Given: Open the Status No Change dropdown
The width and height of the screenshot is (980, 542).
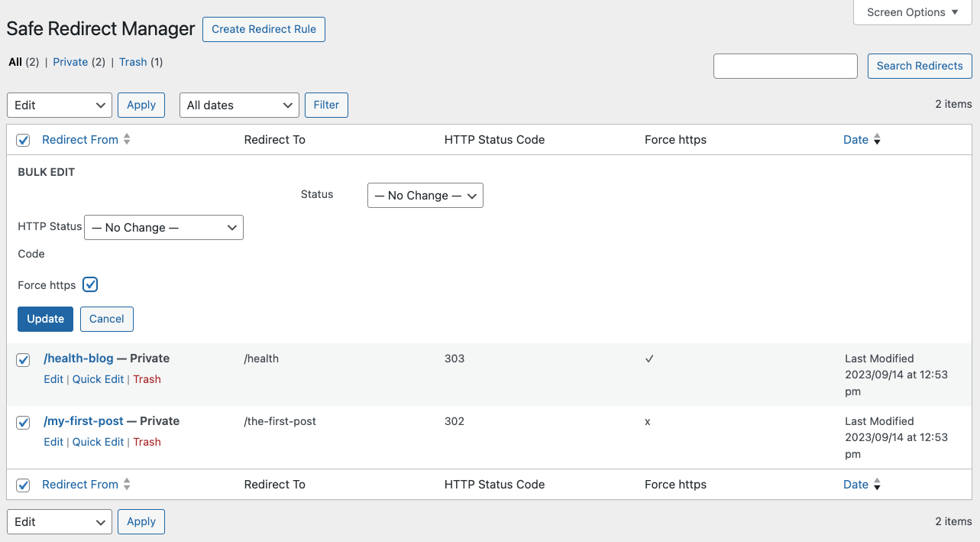Looking at the screenshot, I should pos(425,195).
